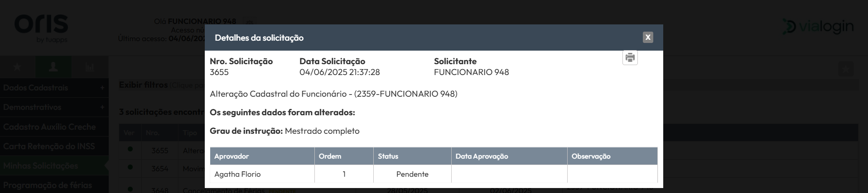The width and height of the screenshot is (868, 193).
Task: Expand Exibir filtros panel
Action: point(143,85)
